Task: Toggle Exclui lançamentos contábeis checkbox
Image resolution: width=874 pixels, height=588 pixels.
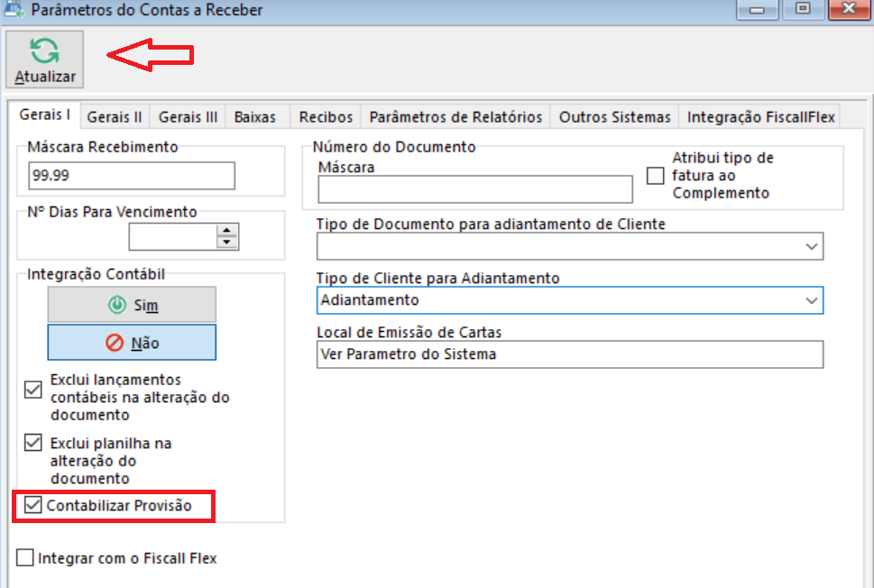Action: pyautogui.click(x=32, y=389)
